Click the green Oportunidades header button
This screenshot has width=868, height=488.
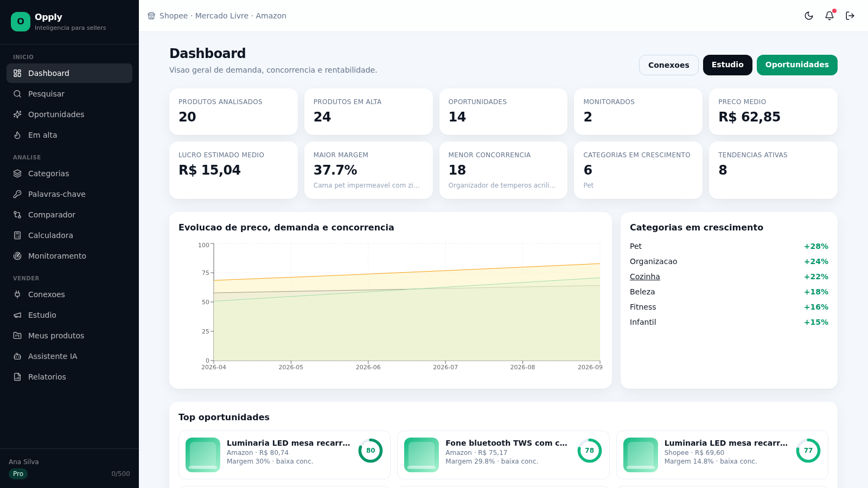[x=797, y=65]
